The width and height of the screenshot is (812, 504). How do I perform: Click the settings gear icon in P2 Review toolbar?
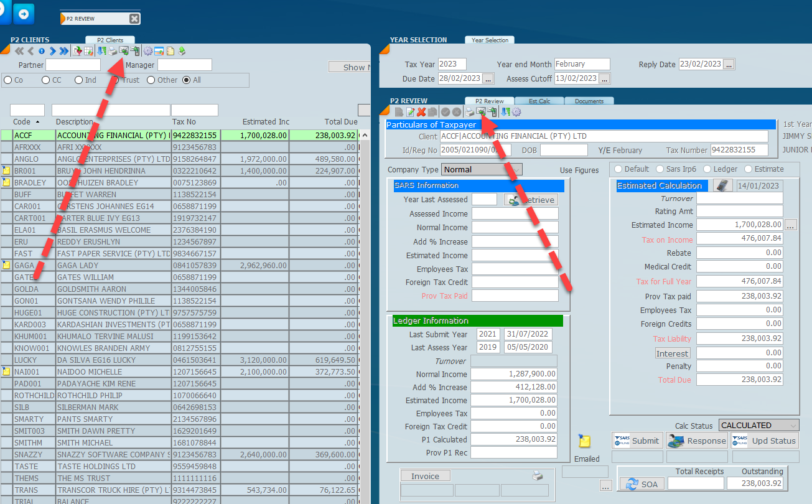(x=516, y=112)
